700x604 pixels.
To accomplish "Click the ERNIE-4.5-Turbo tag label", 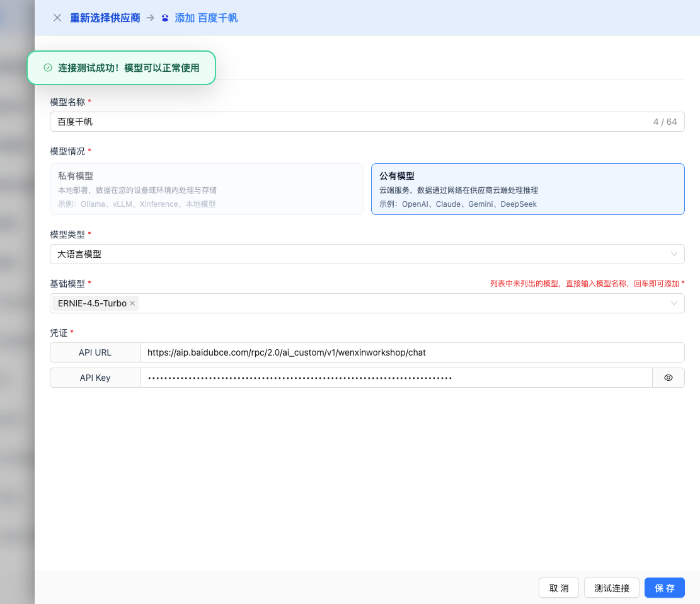I will 92,303.
